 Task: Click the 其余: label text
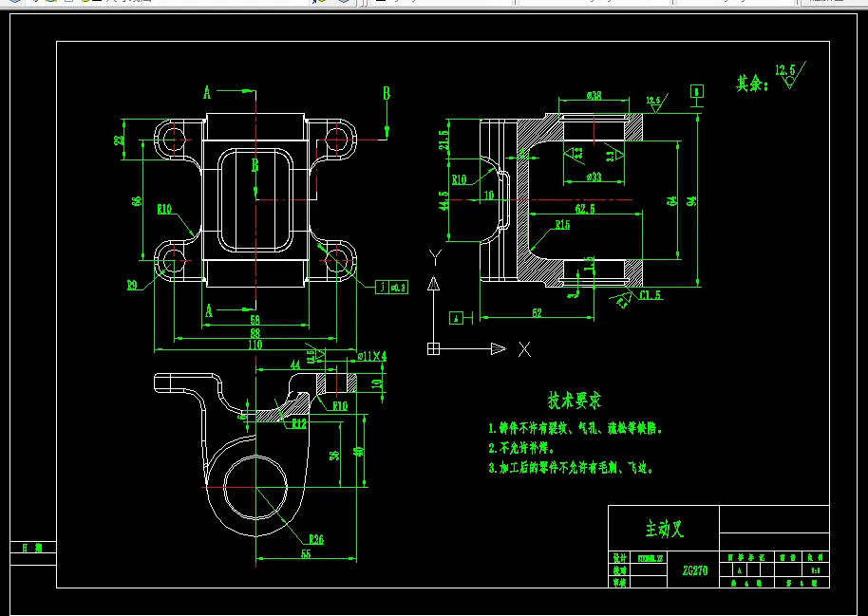point(752,84)
